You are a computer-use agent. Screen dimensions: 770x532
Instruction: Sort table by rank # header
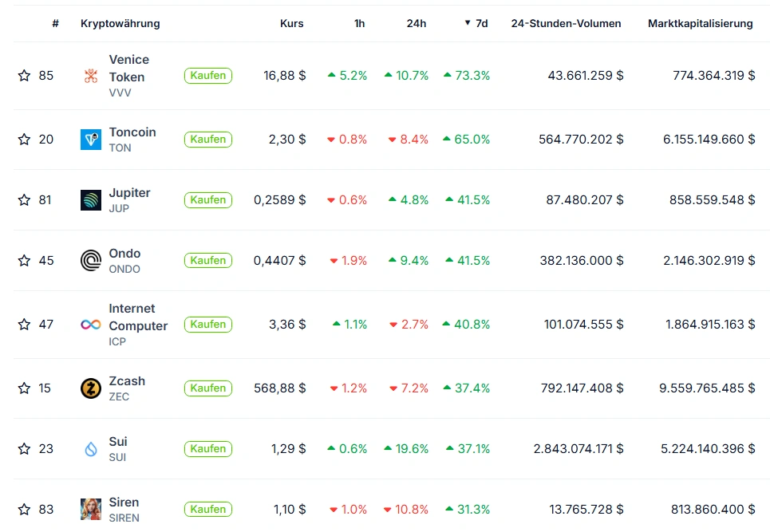pos(56,24)
